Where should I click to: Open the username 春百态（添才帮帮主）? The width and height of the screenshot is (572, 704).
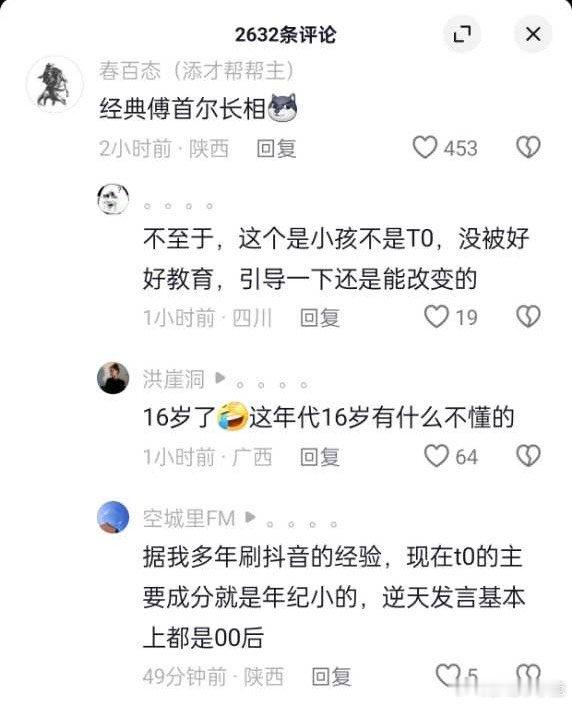point(197,71)
